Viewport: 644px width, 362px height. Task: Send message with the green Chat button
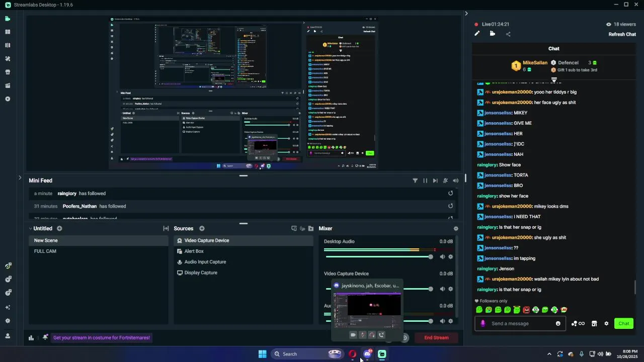pyautogui.click(x=624, y=323)
